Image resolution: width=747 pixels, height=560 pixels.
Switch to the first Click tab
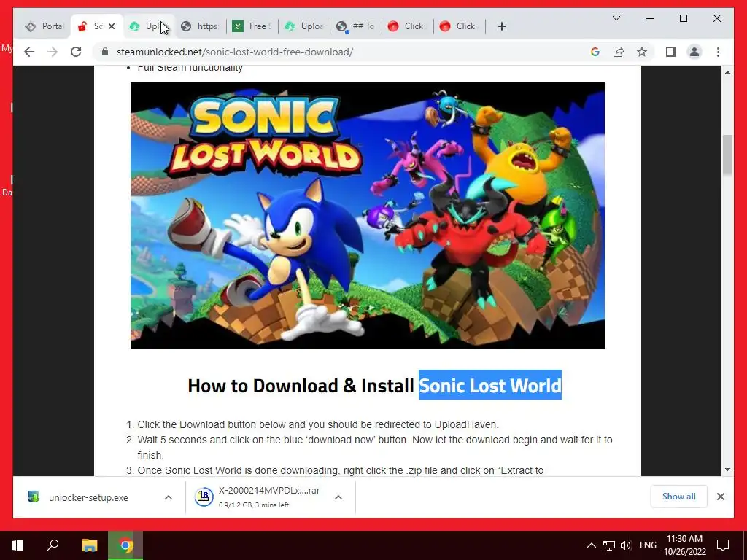point(408,26)
